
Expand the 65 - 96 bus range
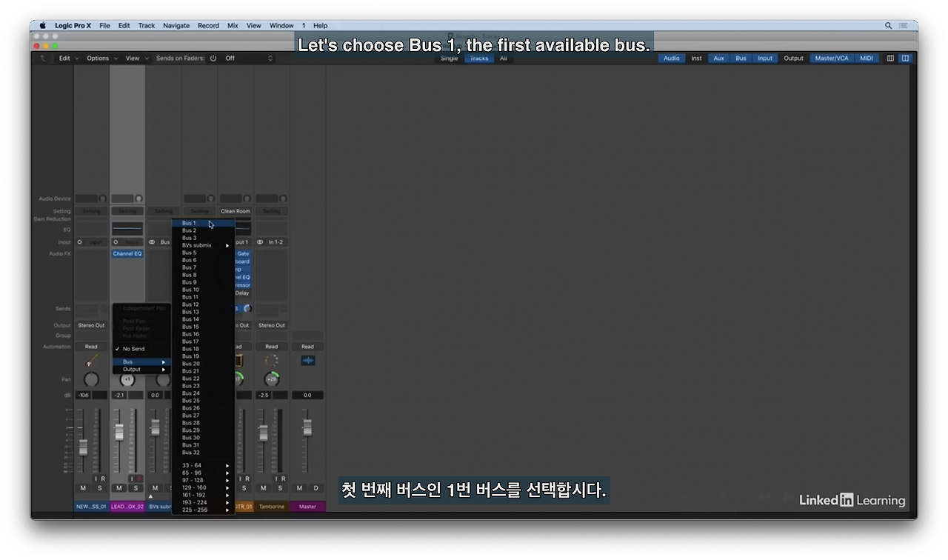pos(203,473)
